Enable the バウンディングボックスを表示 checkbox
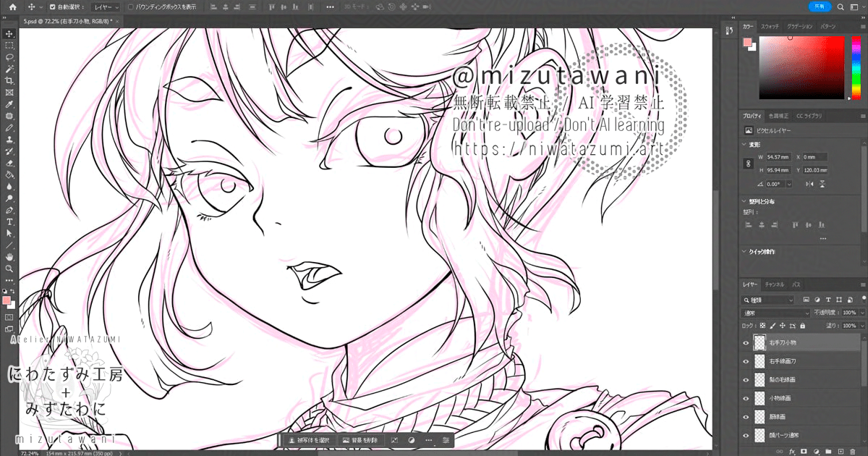Image resolution: width=868 pixels, height=456 pixels. click(x=130, y=7)
